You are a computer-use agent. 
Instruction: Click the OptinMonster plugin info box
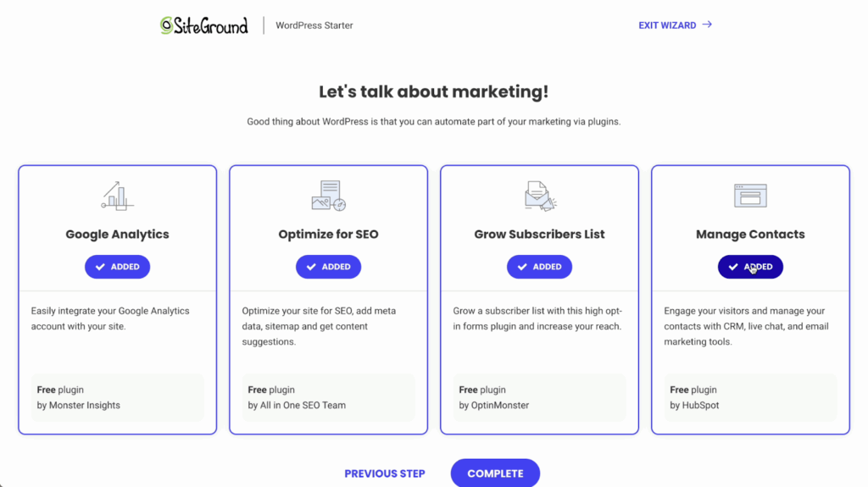[539, 397]
